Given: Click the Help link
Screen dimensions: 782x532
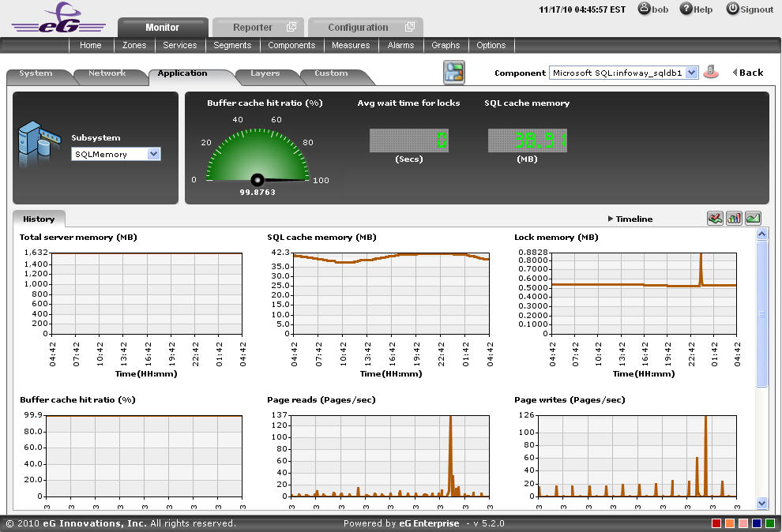Looking at the screenshot, I should (703, 9).
